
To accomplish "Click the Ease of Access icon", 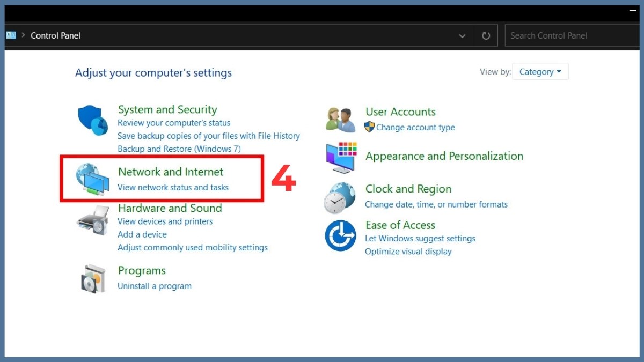I will pyautogui.click(x=340, y=235).
